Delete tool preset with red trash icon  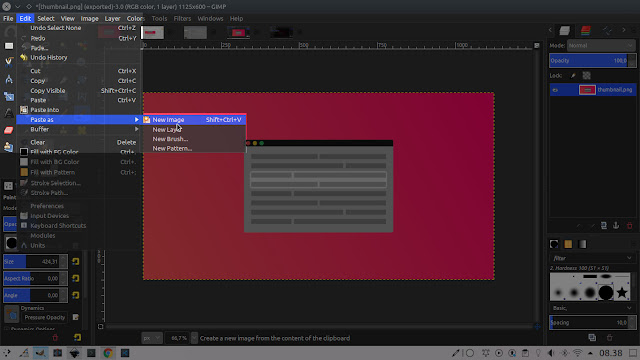55,338
